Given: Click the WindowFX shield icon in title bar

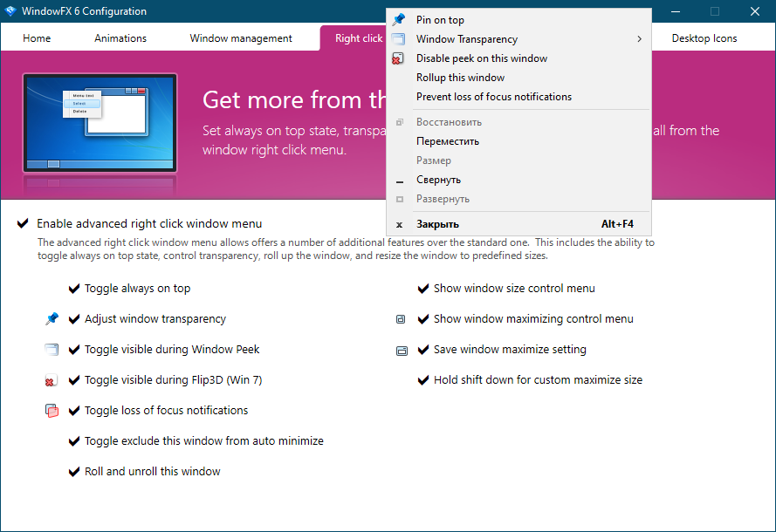Looking at the screenshot, I should [10, 10].
